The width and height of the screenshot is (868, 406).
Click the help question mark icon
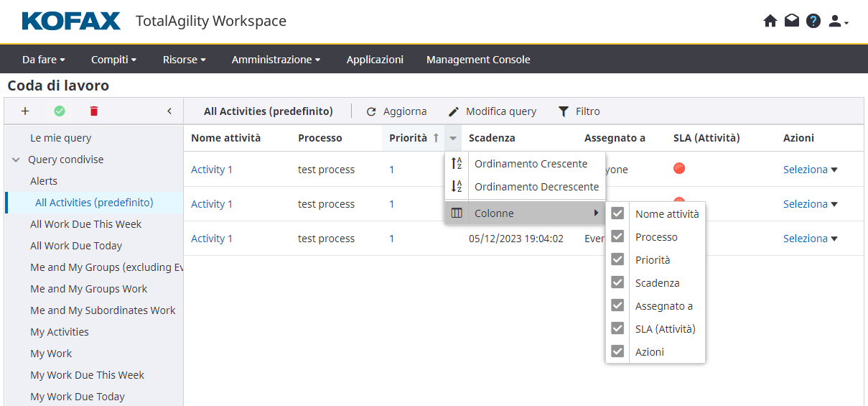pos(813,22)
